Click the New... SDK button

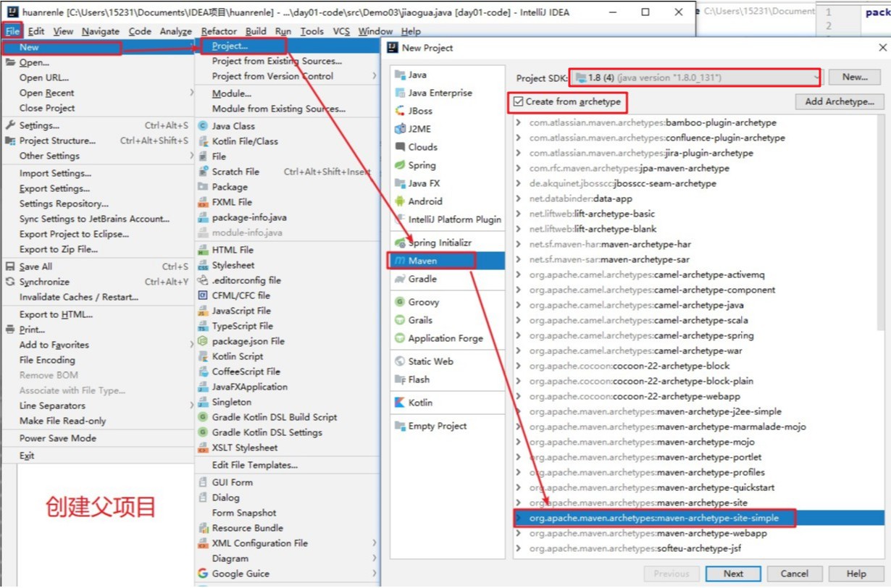[855, 77]
